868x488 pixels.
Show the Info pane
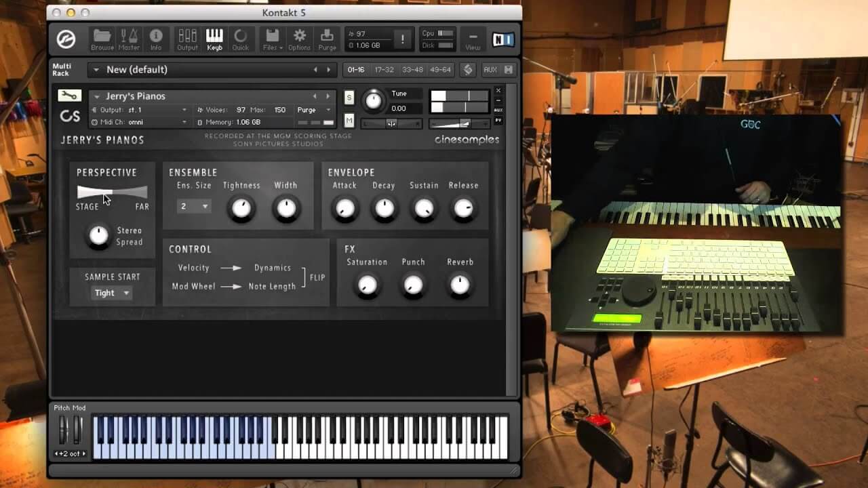(x=156, y=39)
